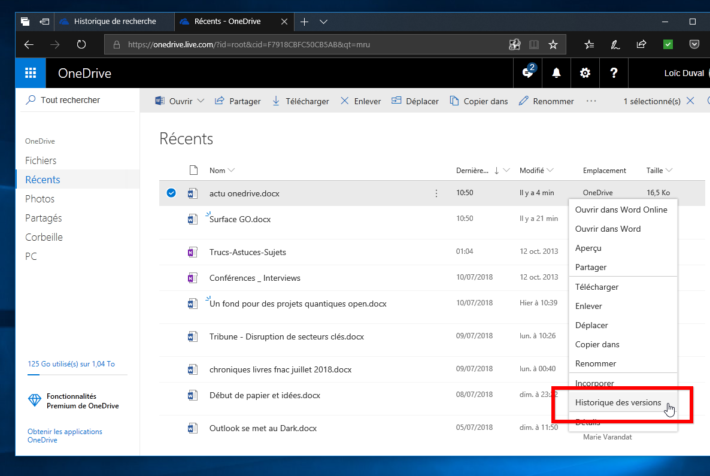Click in the Tout rechercher search box
The image size is (710, 476).
pos(75,100)
